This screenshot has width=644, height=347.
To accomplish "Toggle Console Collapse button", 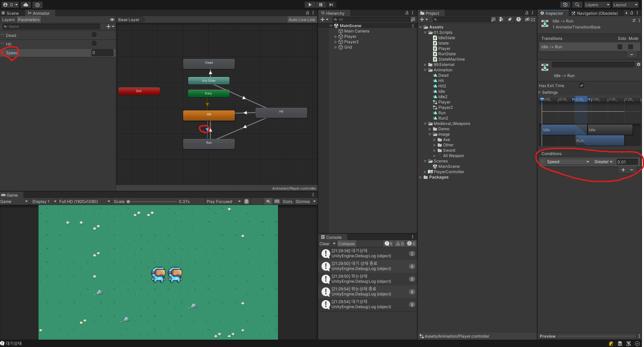I will pos(346,244).
